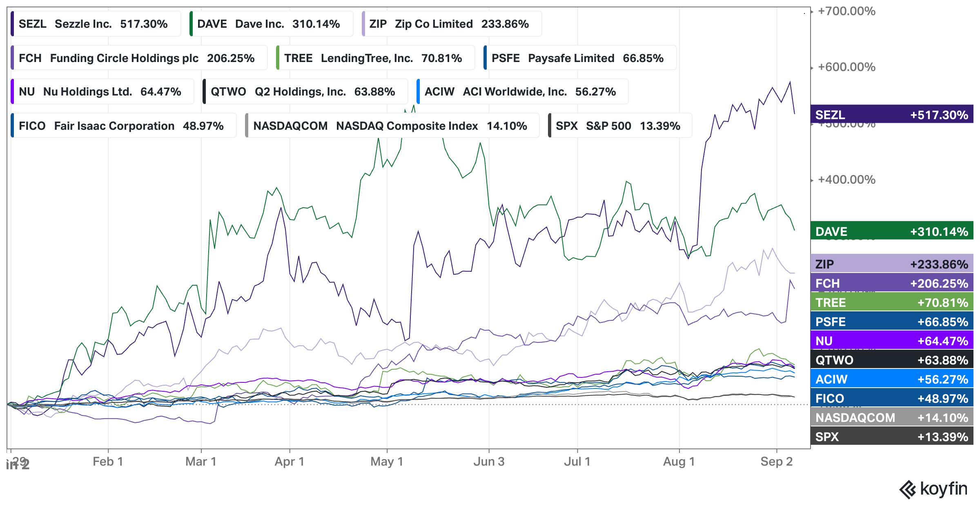980x506 pixels.
Task: Click the May 1 date axis label
Action: pos(387,462)
